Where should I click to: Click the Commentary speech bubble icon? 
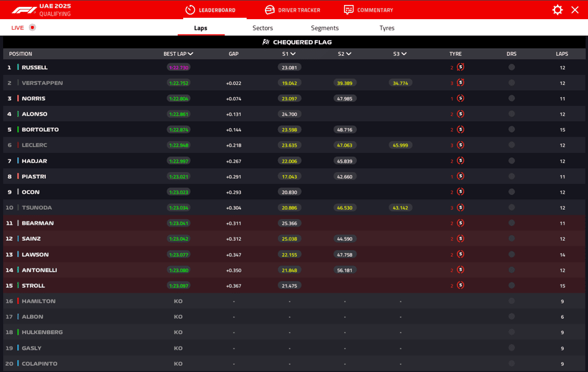[x=348, y=10]
